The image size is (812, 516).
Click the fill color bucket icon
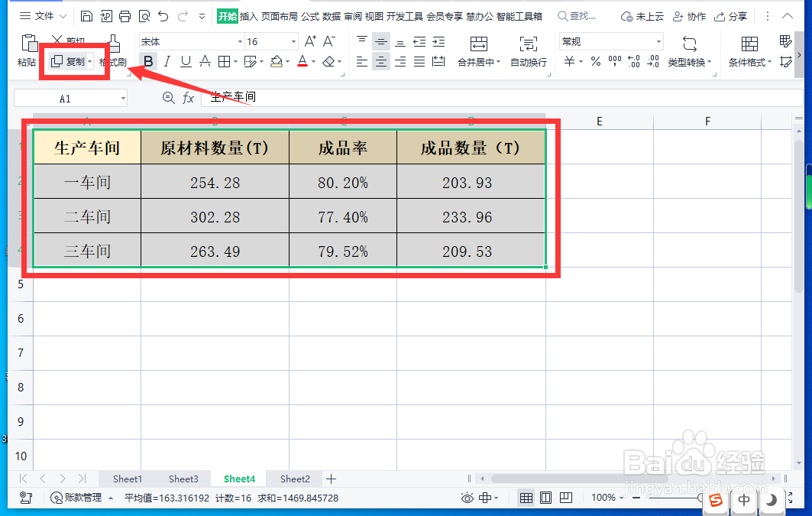click(277, 62)
